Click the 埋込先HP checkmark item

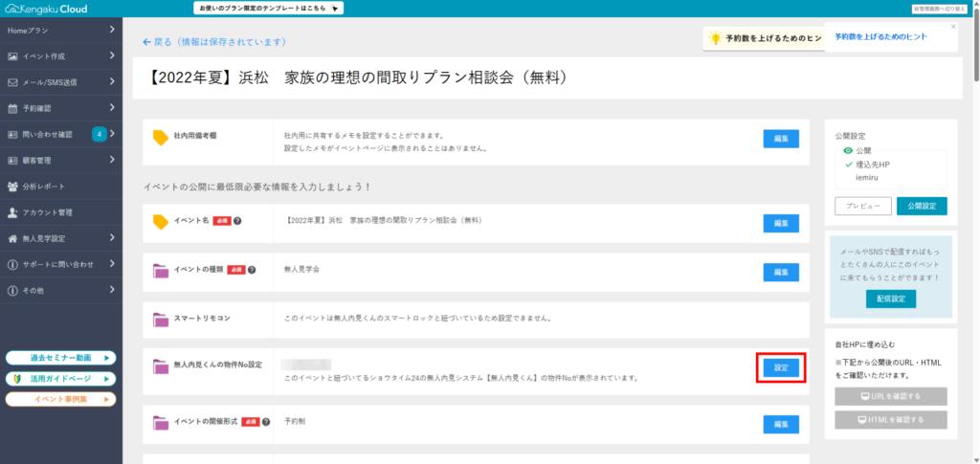coord(867,165)
